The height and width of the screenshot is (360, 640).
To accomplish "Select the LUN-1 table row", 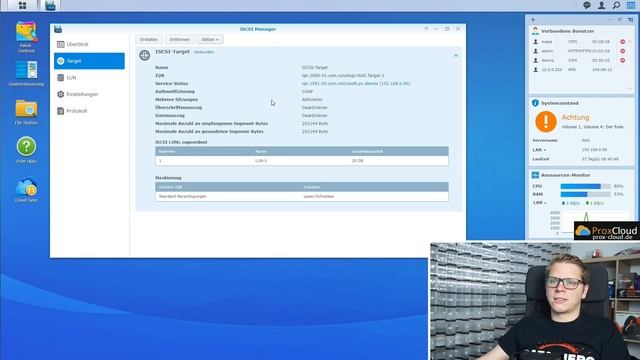I will 302,161.
